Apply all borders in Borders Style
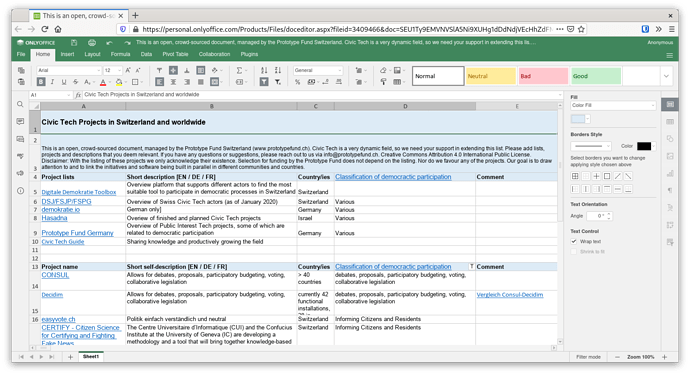Viewport: 690px width, 375px height. pos(575,176)
